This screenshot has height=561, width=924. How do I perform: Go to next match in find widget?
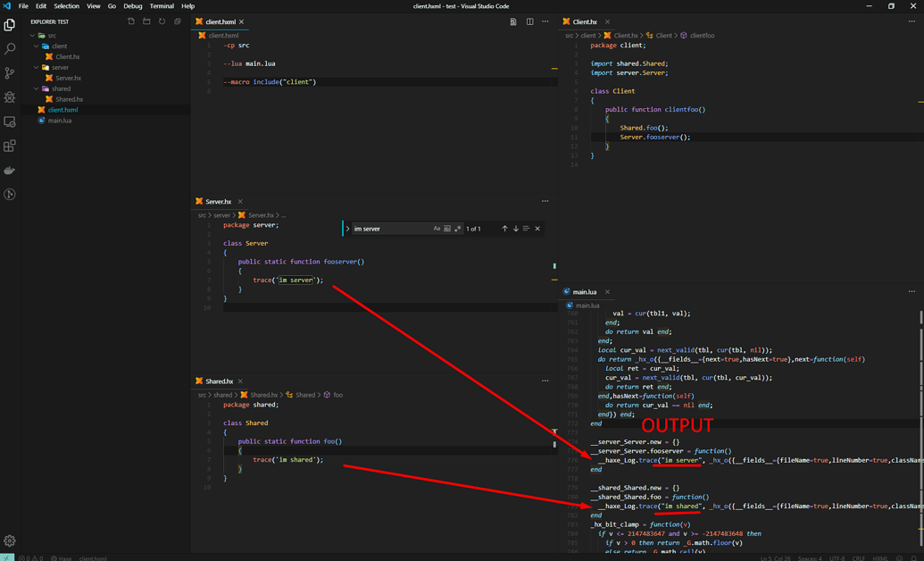tap(516, 229)
